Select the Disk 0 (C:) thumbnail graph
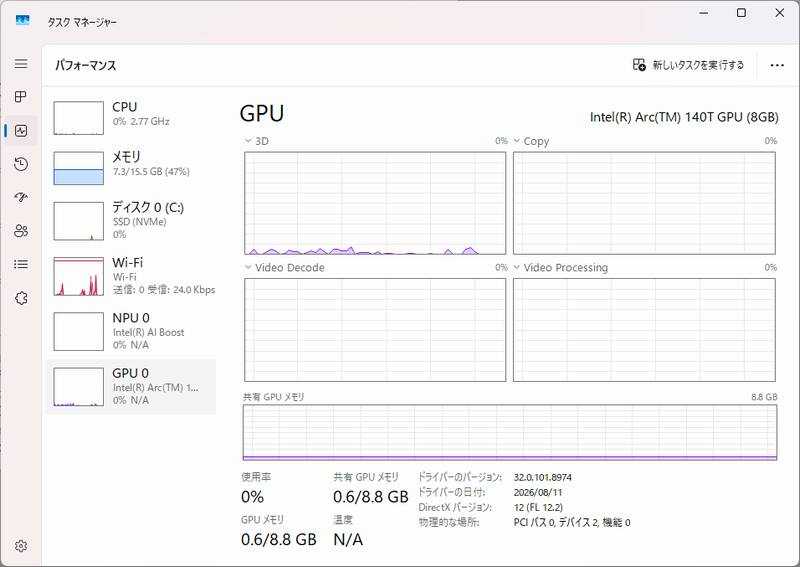 pos(79,221)
